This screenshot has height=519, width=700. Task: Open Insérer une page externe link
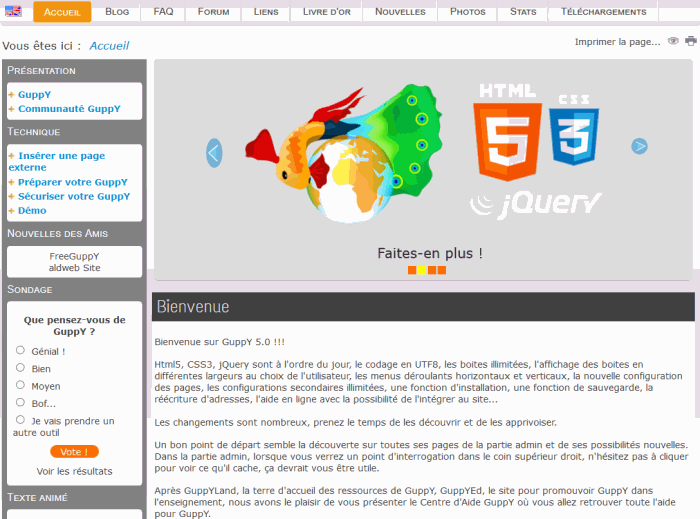click(x=57, y=161)
